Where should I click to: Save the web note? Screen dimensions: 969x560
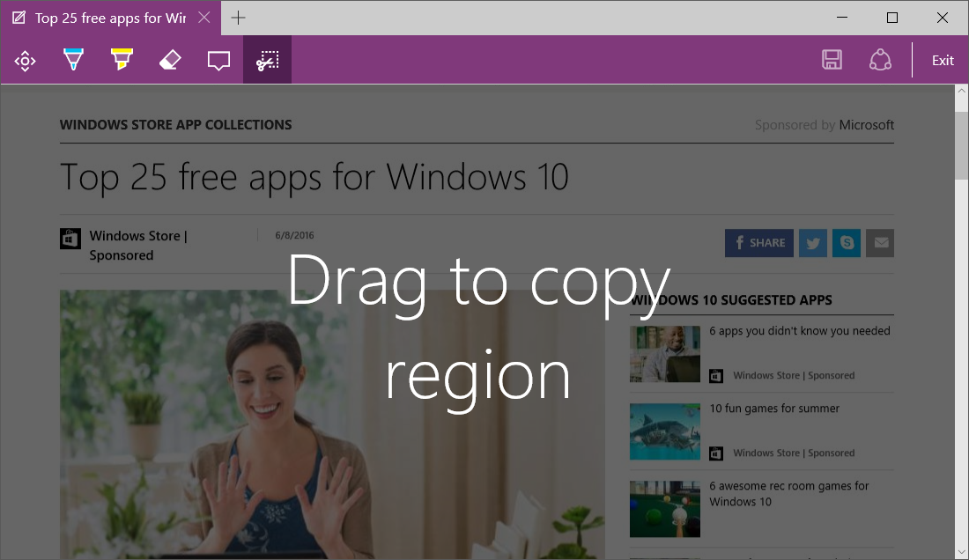click(x=832, y=60)
